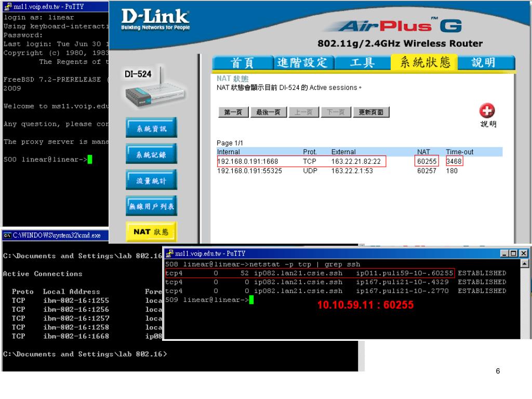Click ibm-802-16:1258 row in cmd window
This screenshot has width=532, height=399.
tap(83, 327)
